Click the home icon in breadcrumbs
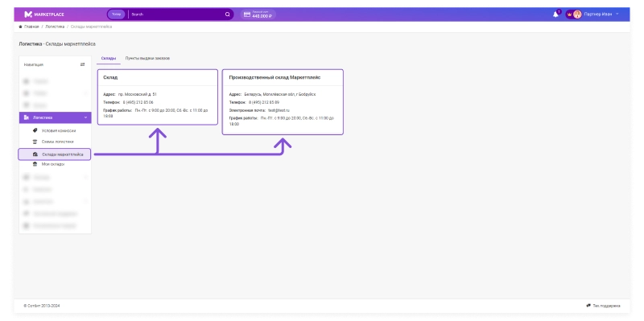 [x=21, y=27]
